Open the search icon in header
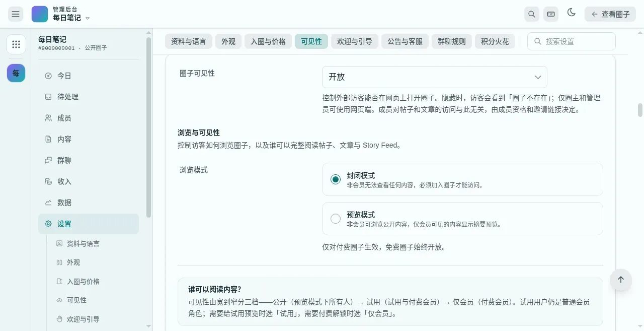The width and height of the screenshot is (644, 331). click(x=531, y=14)
